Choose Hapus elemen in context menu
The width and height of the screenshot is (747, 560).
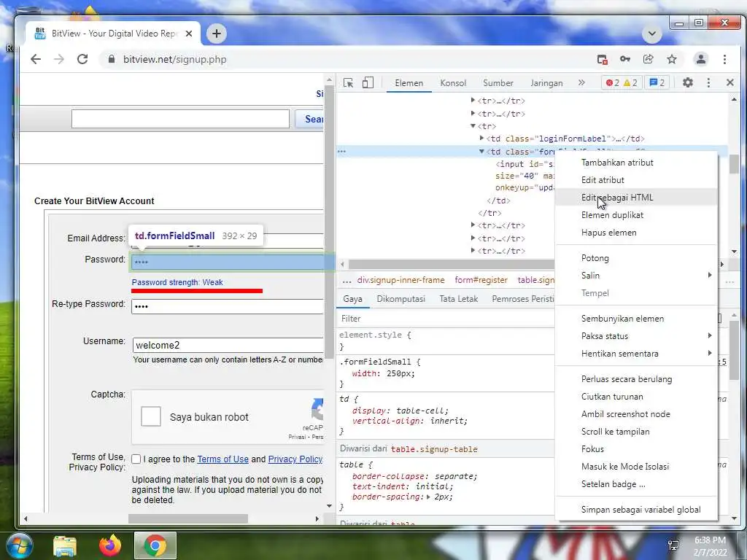pyautogui.click(x=636, y=233)
